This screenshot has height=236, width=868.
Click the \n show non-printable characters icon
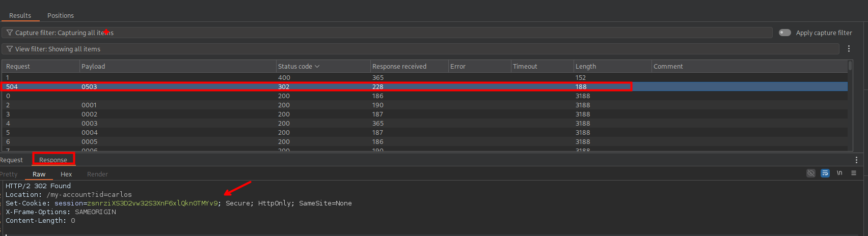point(839,173)
